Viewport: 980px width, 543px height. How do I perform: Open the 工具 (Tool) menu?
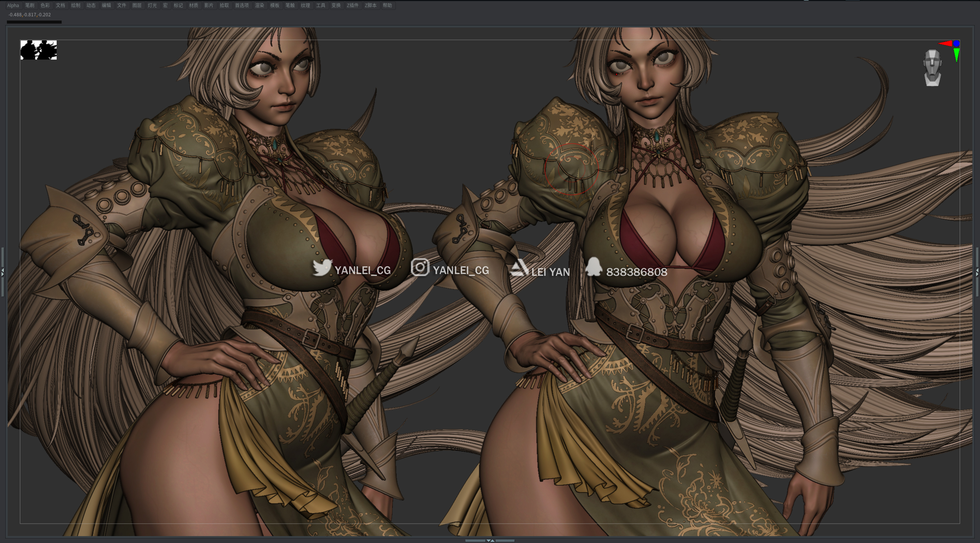coord(320,5)
